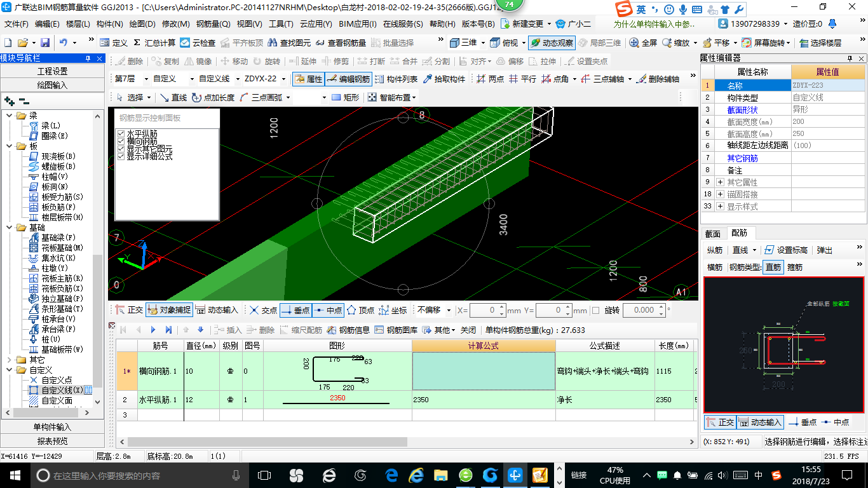
Task: Open the 工具(T) menu
Action: point(281,24)
